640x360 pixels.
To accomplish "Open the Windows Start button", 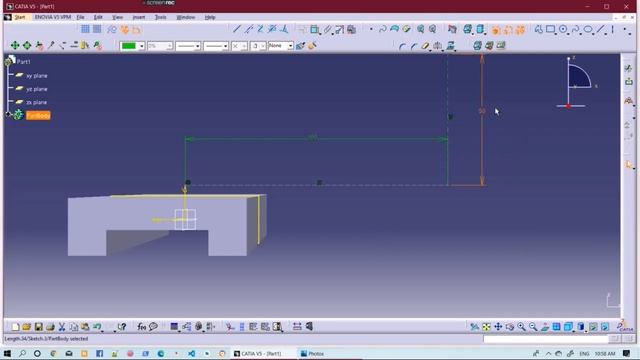I will pos(7,353).
